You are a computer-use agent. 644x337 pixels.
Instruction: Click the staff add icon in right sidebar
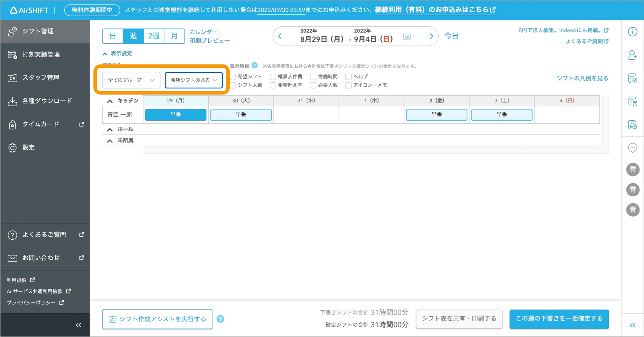coord(633,55)
